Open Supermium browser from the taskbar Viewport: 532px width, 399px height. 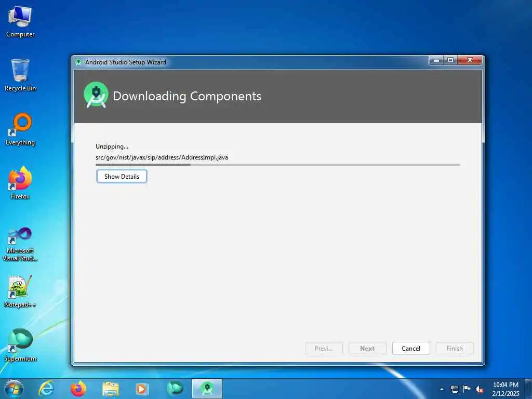tap(175, 389)
